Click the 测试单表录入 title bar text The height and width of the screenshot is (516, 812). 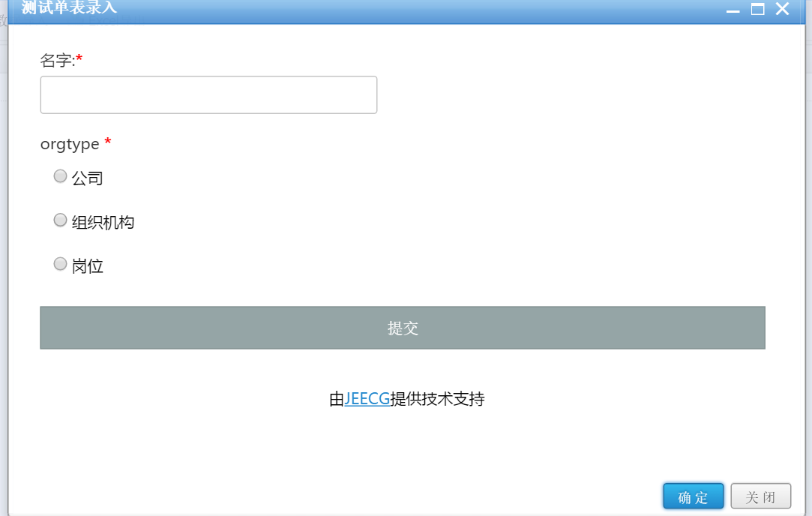[x=70, y=7]
